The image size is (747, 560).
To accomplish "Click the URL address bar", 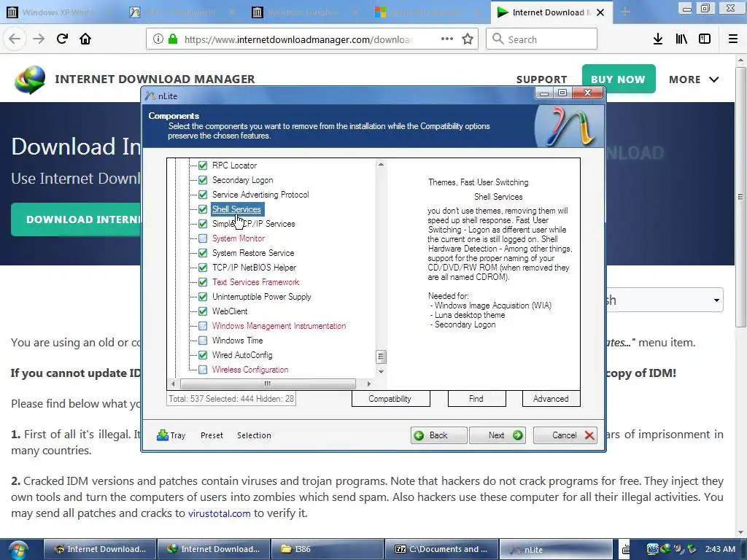I will 312,39.
